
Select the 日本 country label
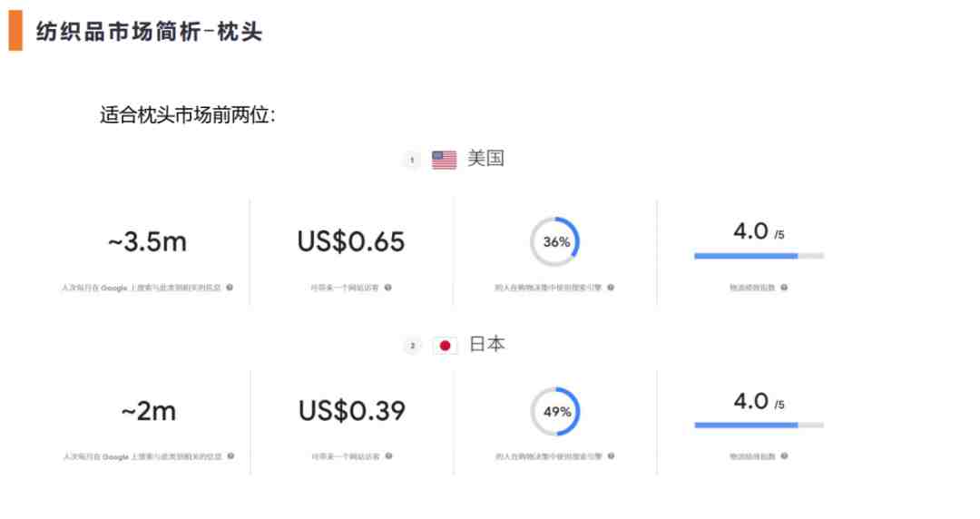487,344
